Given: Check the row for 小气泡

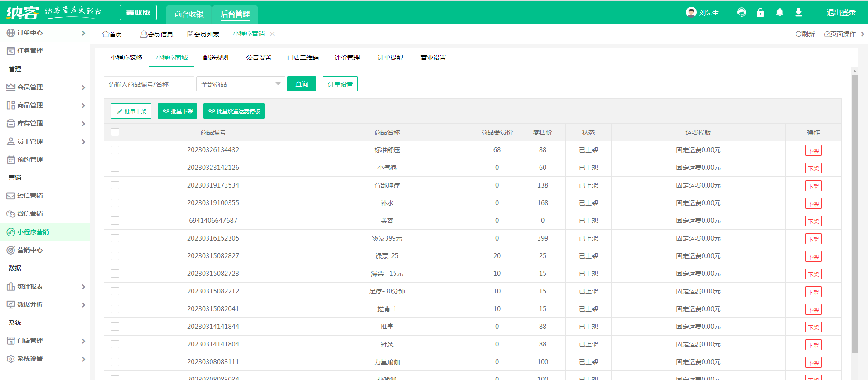Looking at the screenshot, I should pos(115,168).
